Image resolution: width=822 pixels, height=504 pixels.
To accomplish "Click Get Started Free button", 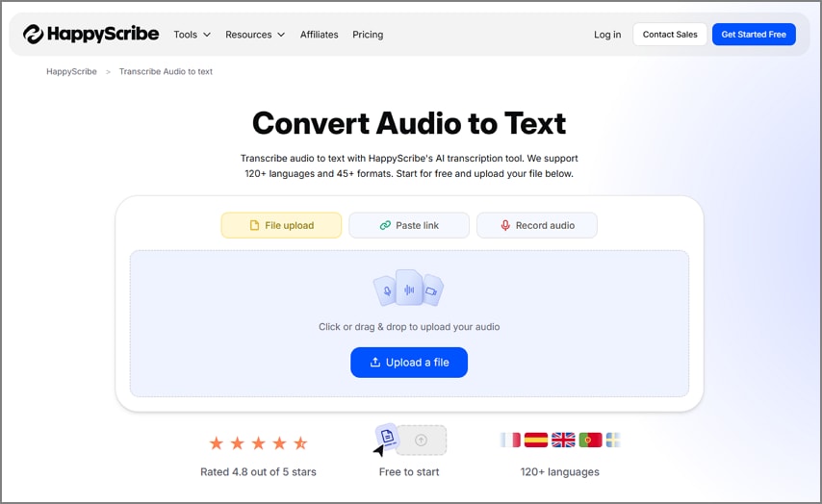I will pos(754,34).
